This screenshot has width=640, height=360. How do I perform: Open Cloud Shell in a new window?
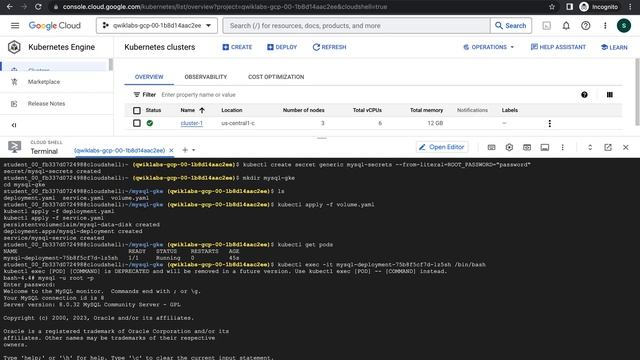pyautogui.click(x=608, y=147)
